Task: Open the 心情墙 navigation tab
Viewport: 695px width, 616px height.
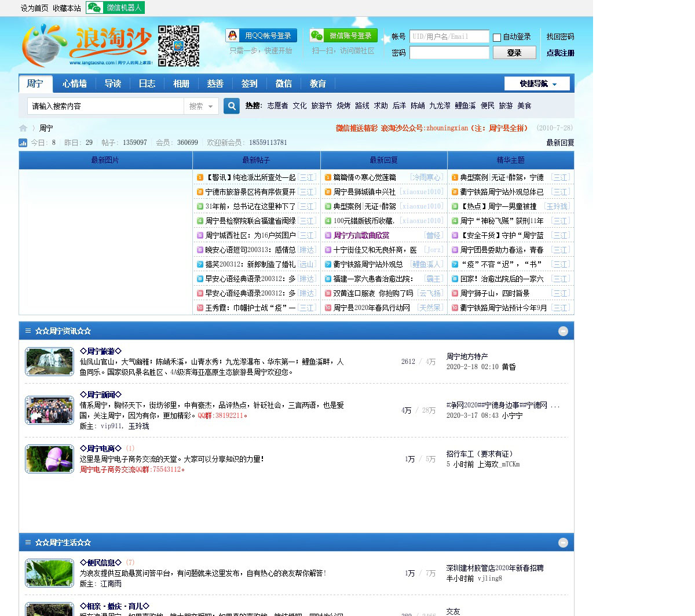Action: click(x=75, y=83)
